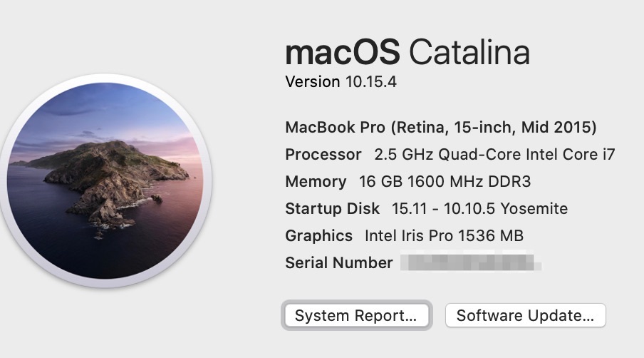Click the blurred serial number value
Screen dimensions: 644x358
pyautogui.click(x=470, y=262)
